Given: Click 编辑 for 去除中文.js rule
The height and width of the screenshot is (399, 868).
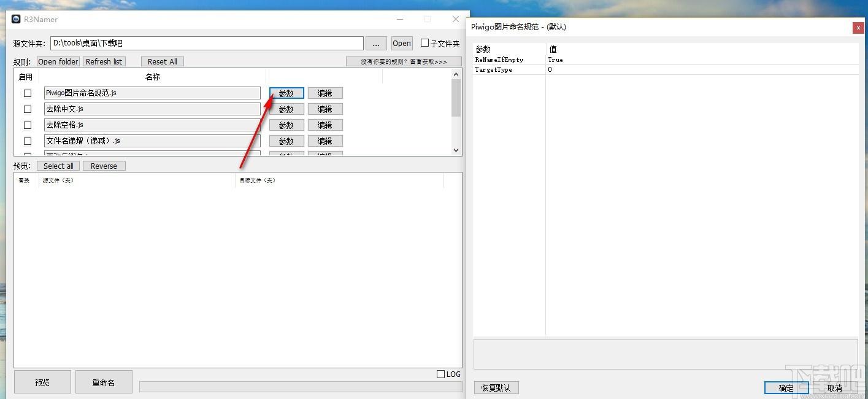Looking at the screenshot, I should point(325,109).
